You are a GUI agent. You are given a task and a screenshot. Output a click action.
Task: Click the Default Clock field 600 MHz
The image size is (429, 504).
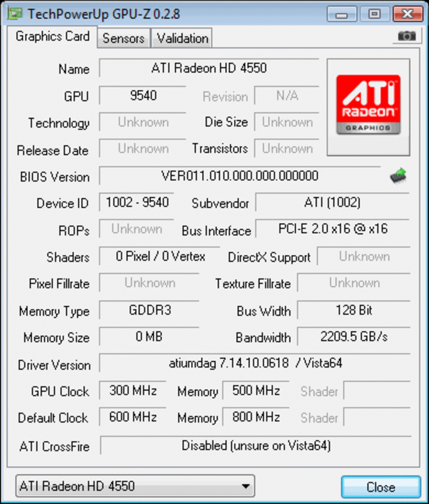pyautogui.click(x=133, y=417)
